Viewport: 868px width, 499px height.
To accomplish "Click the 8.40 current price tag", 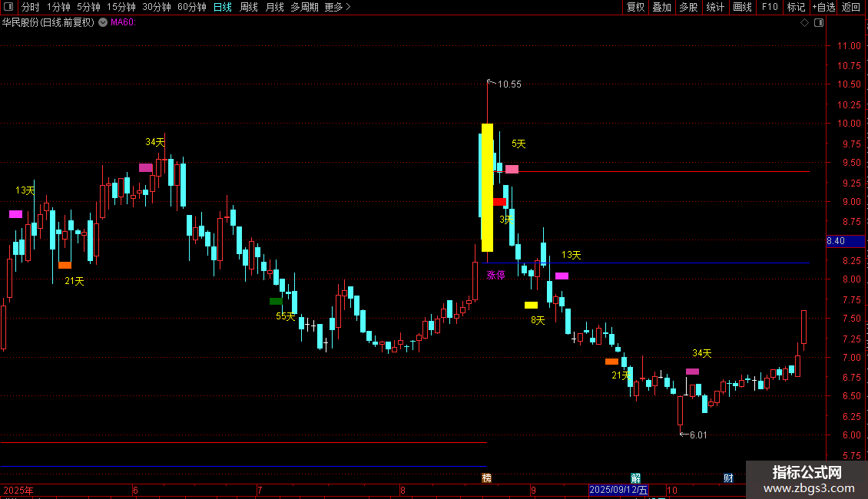I will click(x=845, y=241).
